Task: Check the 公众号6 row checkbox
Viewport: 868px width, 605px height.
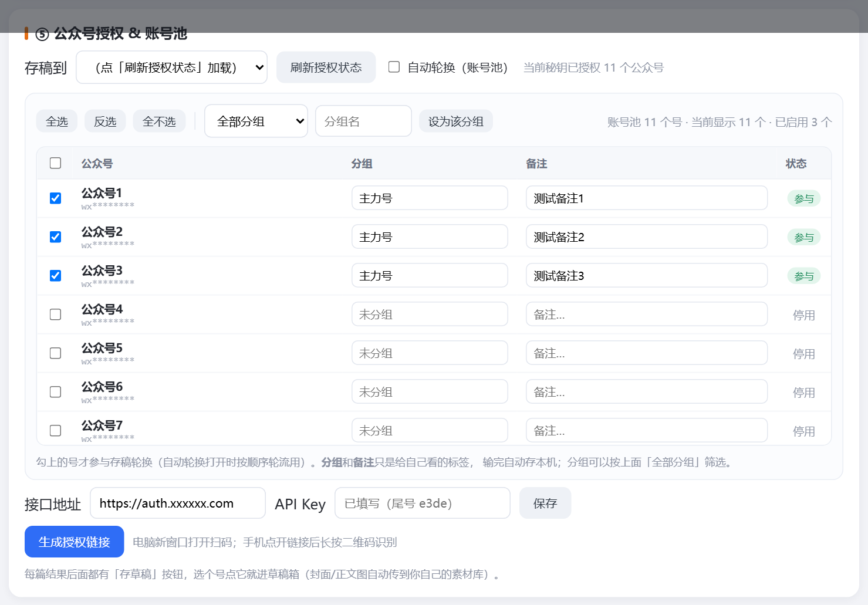Action: coord(56,392)
